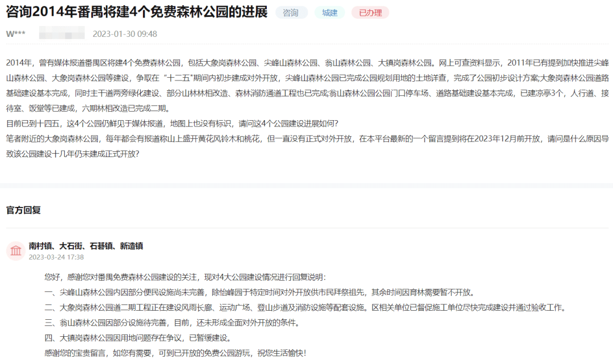
Task: Open the replying department 南村镇、大石街、石碁镇、新造镇
Action: click(x=86, y=246)
